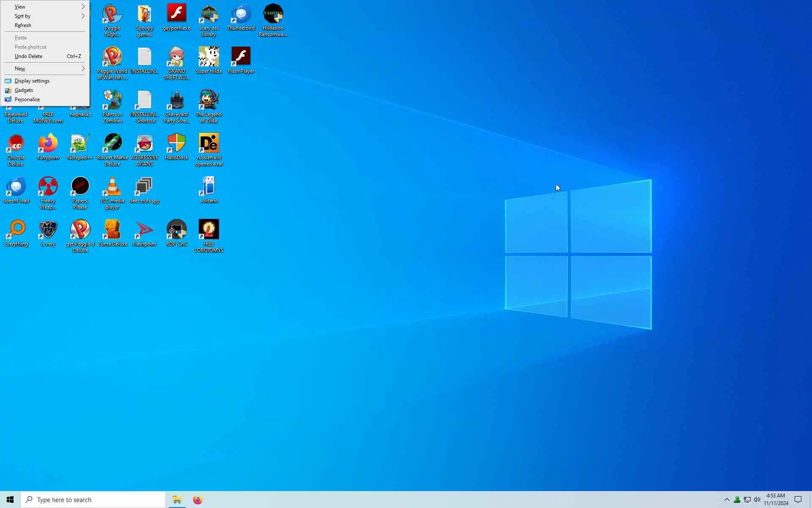Screen dimensions: 812x508
Task: Click the taskbar search box
Action: (x=93, y=500)
